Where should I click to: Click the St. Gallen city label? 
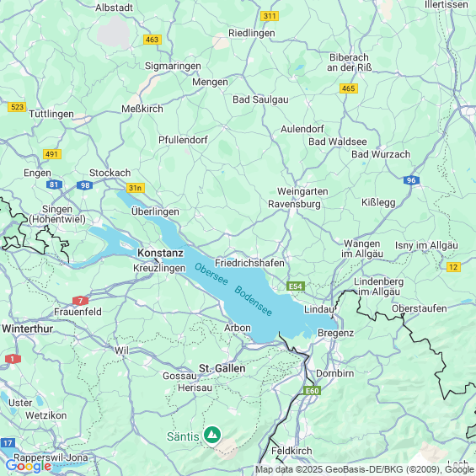pos(222,368)
